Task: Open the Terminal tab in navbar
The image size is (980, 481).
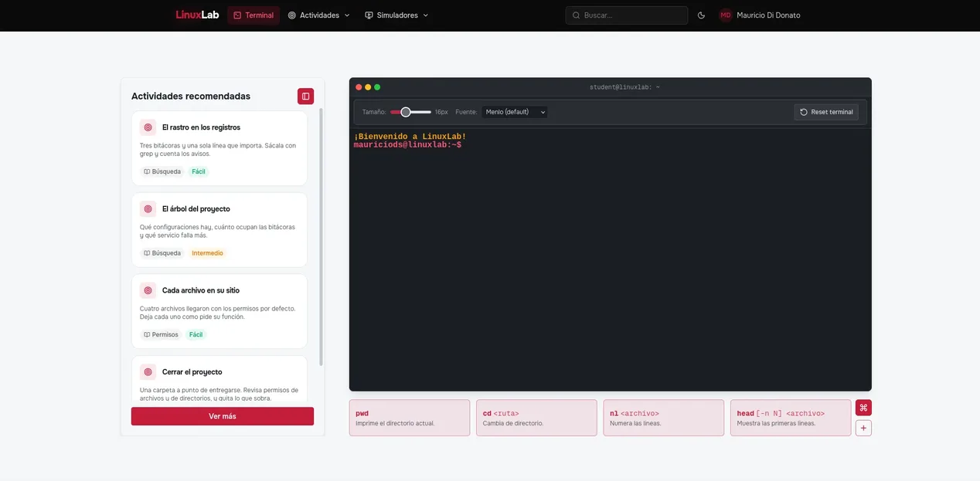Action: pos(254,15)
